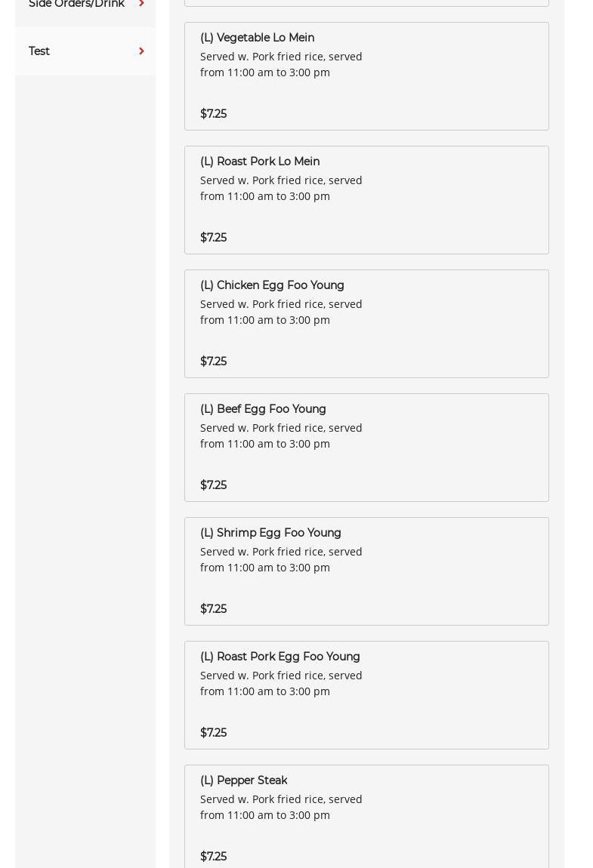The width and height of the screenshot is (593, 868).
Task: Click the $7.25 price of Vegetable Lo Mein
Action: (213, 114)
